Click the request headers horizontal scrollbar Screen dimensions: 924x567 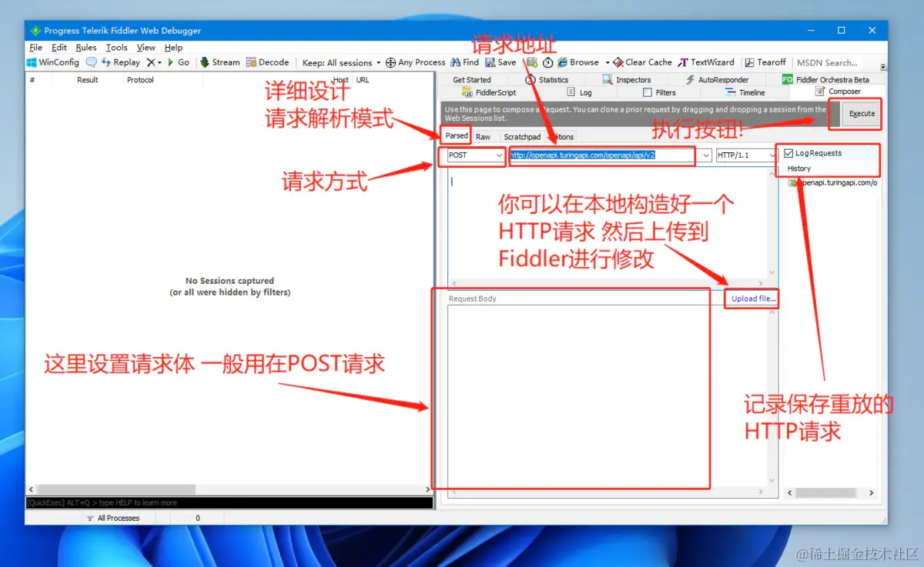[608, 283]
